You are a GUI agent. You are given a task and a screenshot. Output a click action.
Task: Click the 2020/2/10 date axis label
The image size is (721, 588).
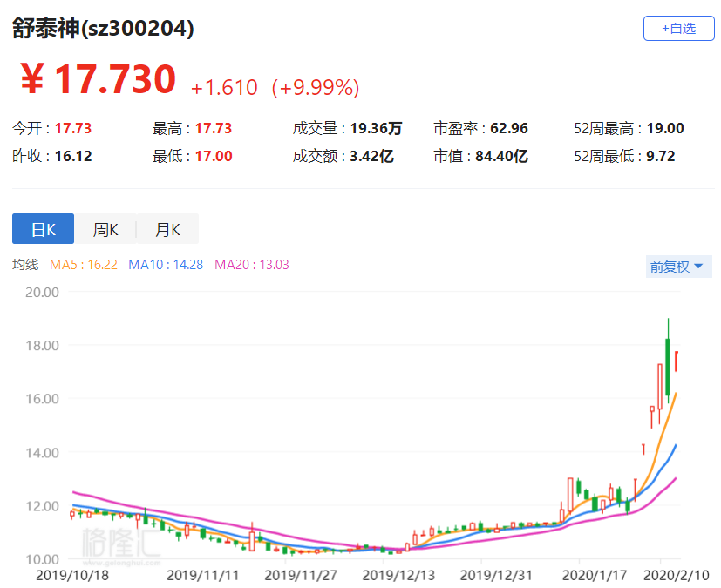676,575
